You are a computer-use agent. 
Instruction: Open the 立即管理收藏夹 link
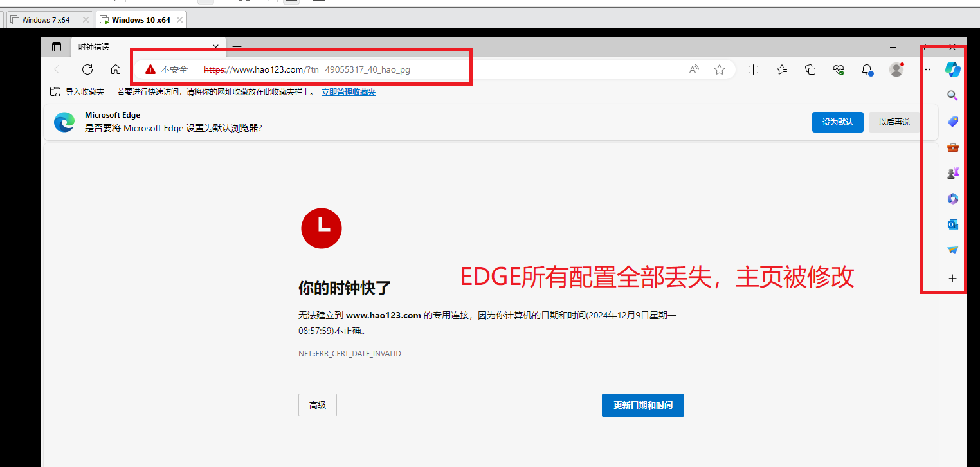pos(349,92)
